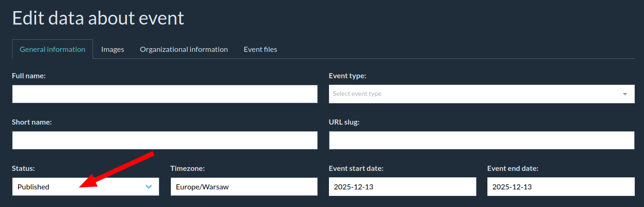
Task: Open the Images tab
Action: [113, 49]
